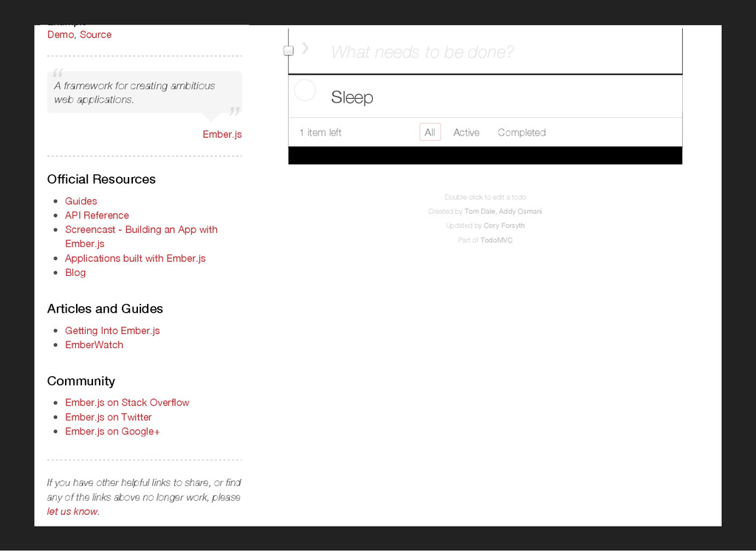Open the Source link
This screenshot has width=756, height=551.
click(95, 35)
